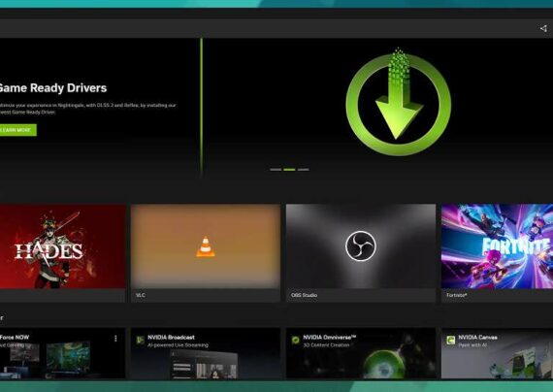Click the Game Ready Drivers headline

pos(52,88)
